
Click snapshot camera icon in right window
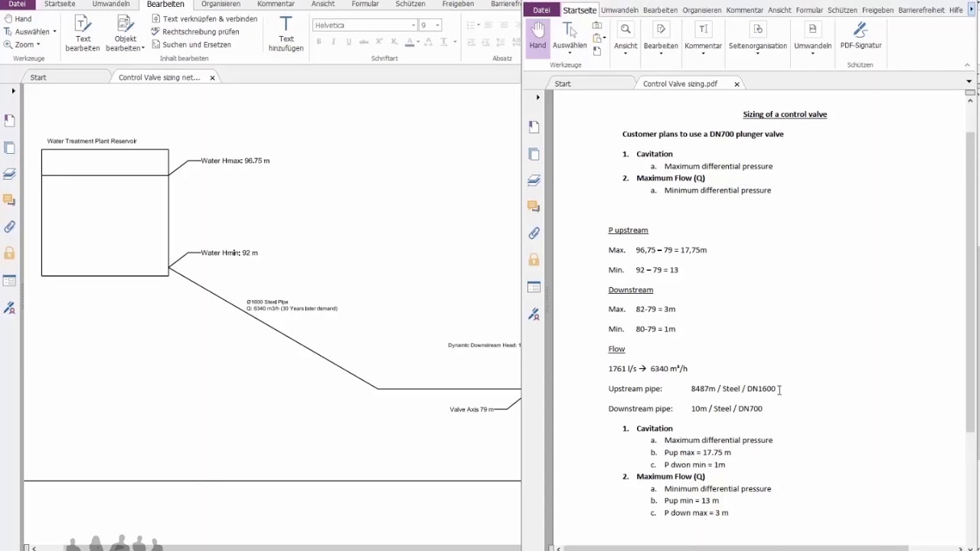597,25
